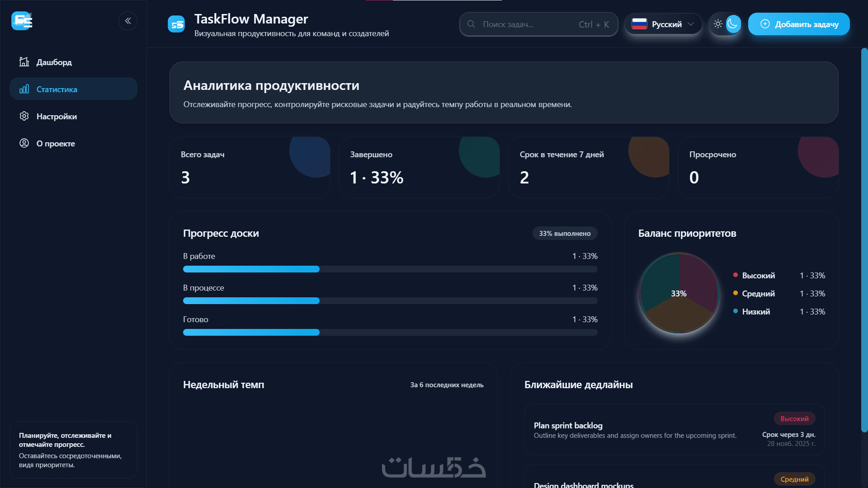The image size is (868, 488).
Task: Switch to light theme with the sun icon
Action: (x=718, y=24)
